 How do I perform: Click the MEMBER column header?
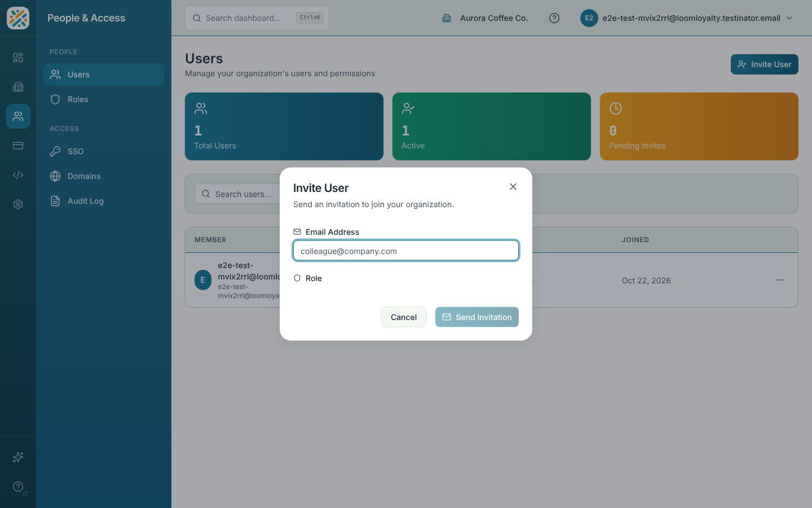click(210, 240)
